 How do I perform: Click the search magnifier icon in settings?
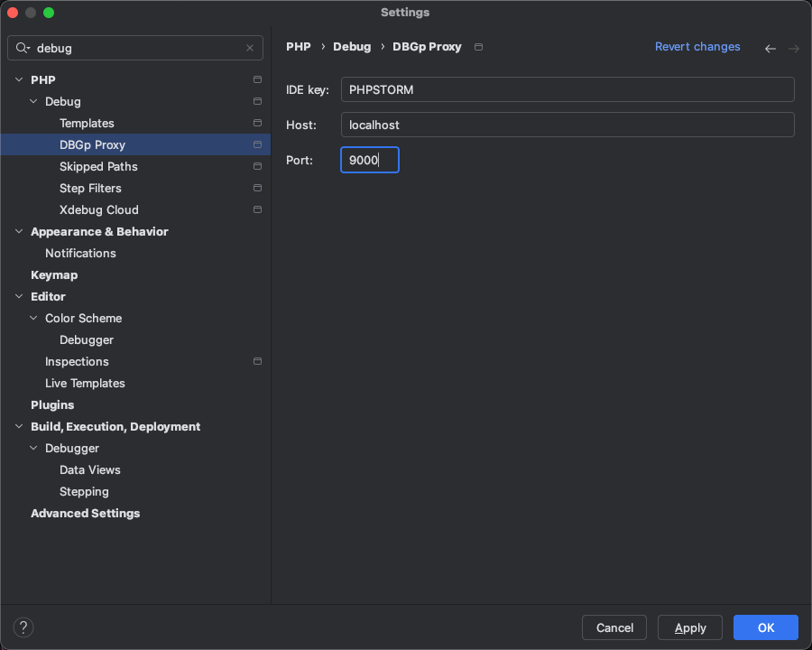coord(23,48)
